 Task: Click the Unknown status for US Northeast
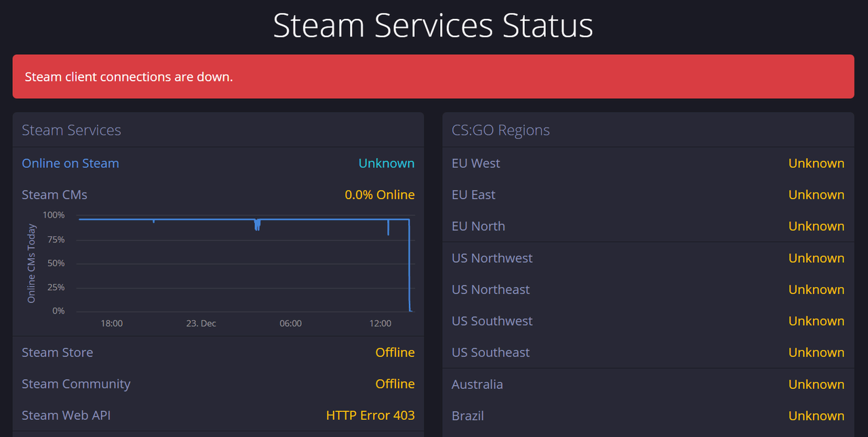816,289
